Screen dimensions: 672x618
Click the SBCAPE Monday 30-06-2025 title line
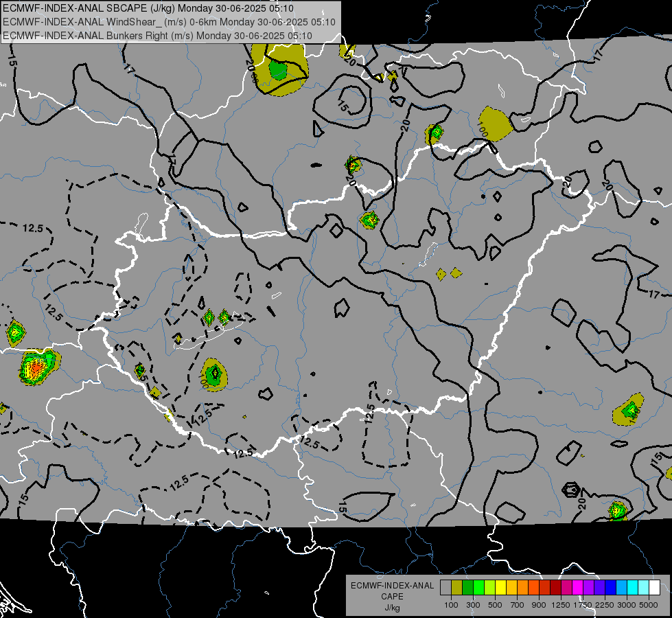[148, 8]
